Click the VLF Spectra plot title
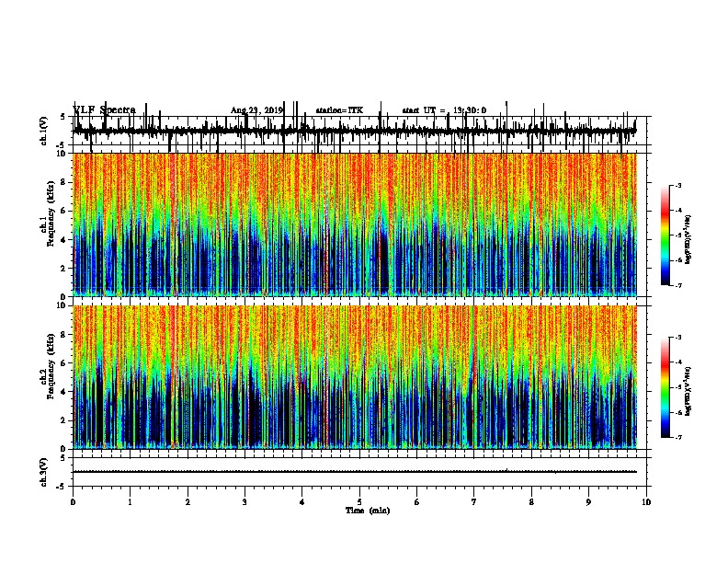 pos(105,110)
